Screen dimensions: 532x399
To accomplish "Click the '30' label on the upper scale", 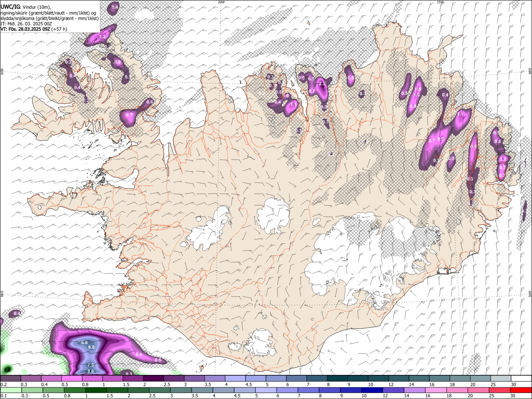I will pos(513,384).
